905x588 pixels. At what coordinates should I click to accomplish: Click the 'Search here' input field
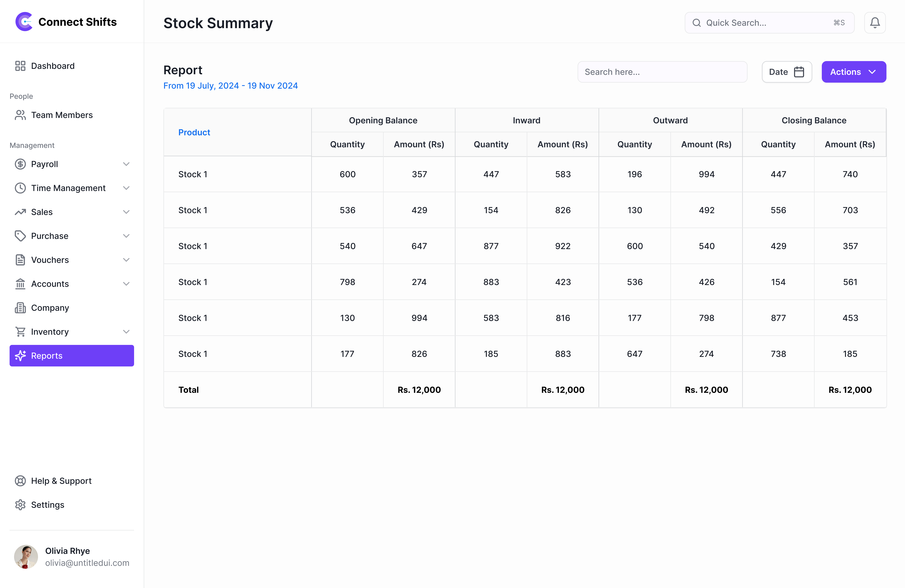click(x=662, y=72)
